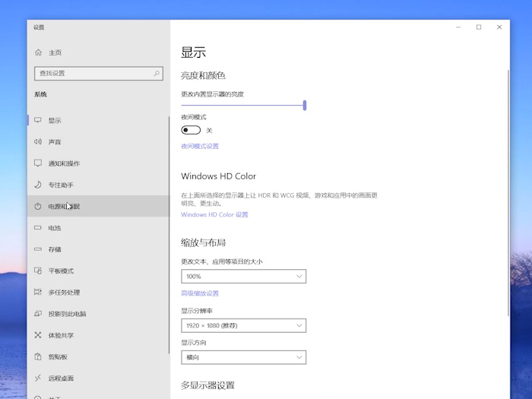Click the search magnifier icon in 查找设置
532x399 pixels.
(157, 73)
